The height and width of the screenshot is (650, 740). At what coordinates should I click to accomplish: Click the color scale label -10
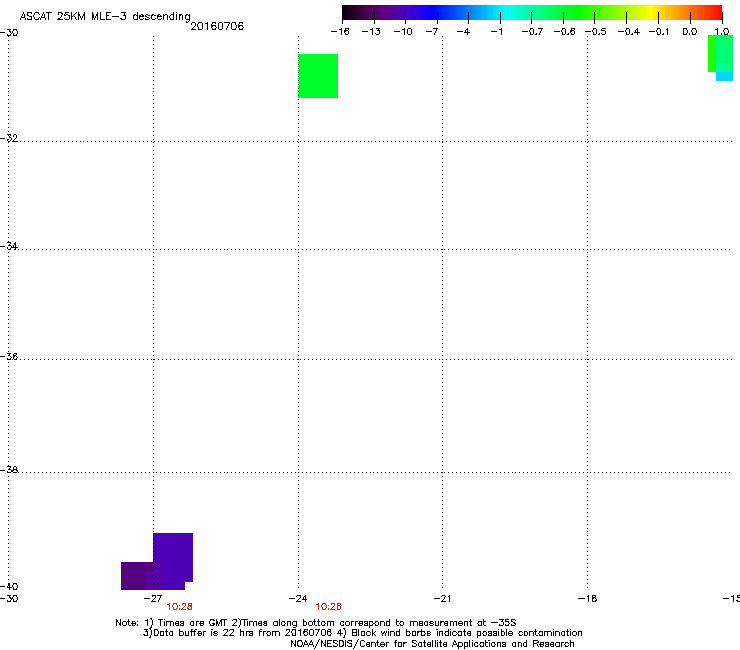403,32
